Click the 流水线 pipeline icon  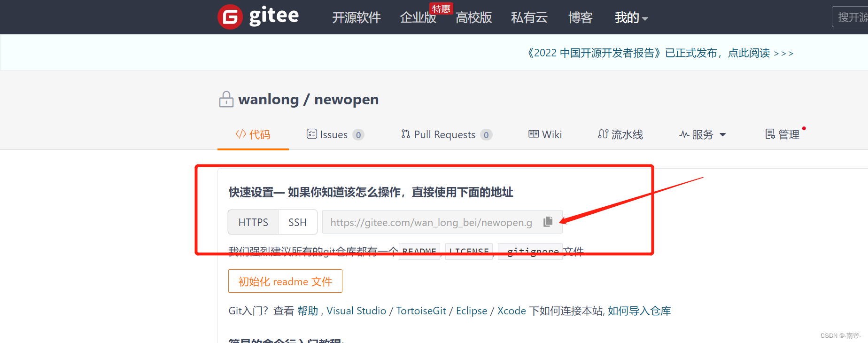pos(603,134)
